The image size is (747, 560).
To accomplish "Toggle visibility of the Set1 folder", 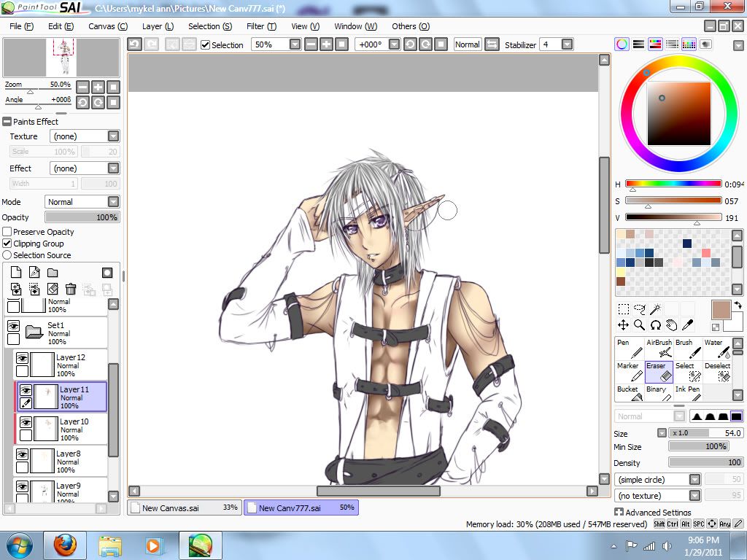I will [13, 326].
